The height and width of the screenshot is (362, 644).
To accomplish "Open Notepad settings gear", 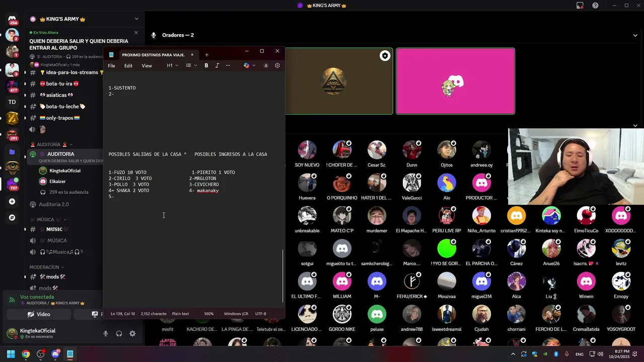I will (x=277, y=65).
